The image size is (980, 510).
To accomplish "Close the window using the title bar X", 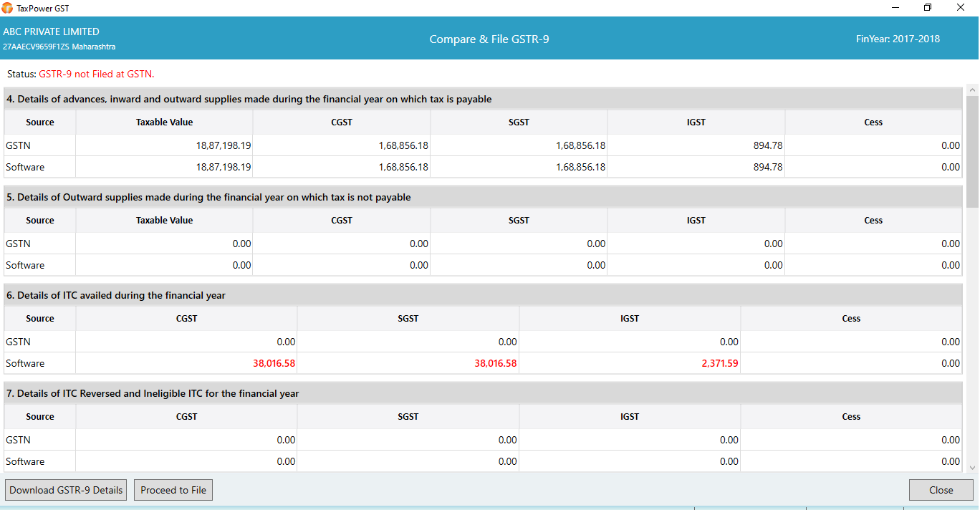I will click(x=961, y=8).
